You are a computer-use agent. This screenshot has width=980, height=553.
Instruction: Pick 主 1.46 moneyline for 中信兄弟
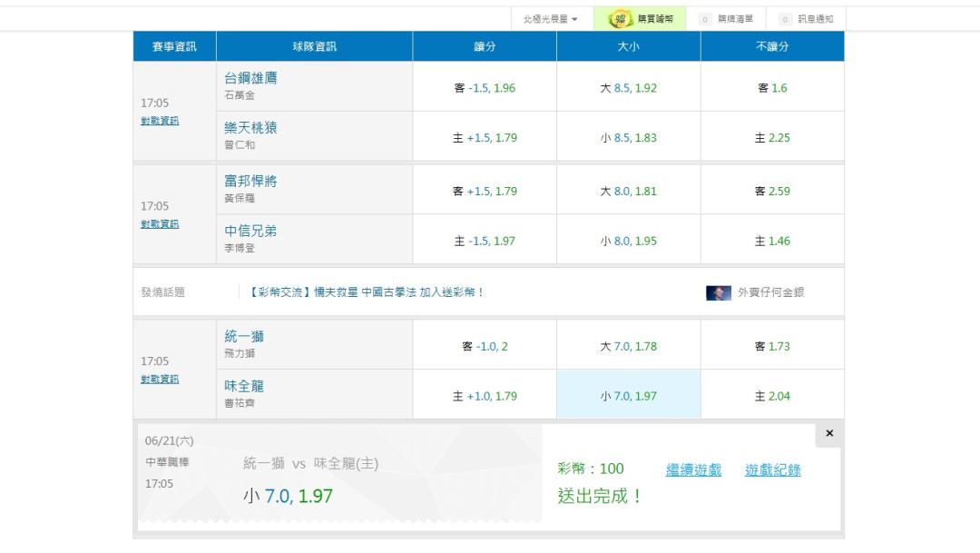click(x=772, y=241)
